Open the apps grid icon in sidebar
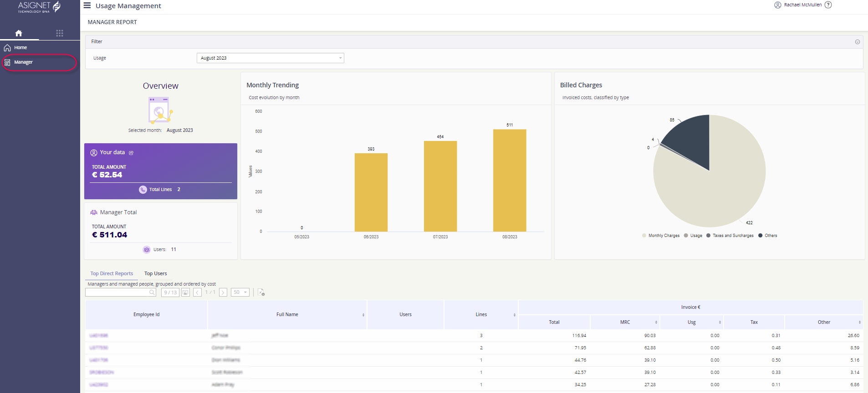868x393 pixels. tap(60, 33)
